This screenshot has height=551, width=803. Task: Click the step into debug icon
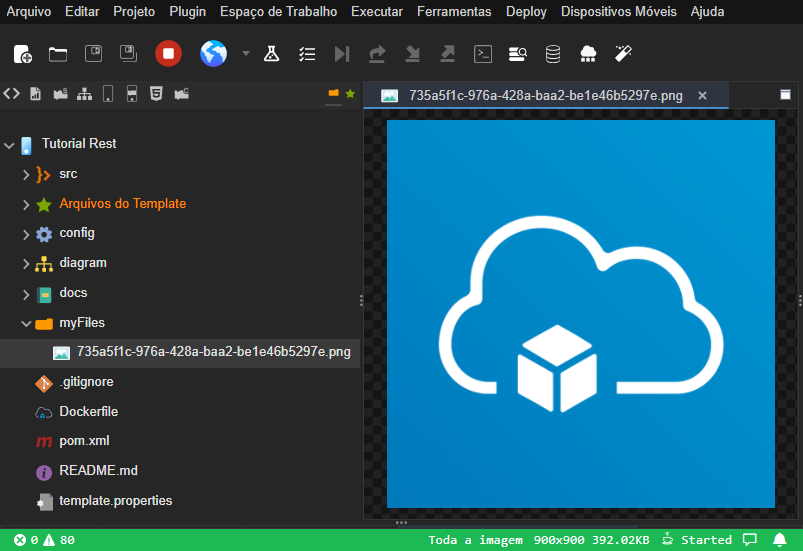[412, 54]
